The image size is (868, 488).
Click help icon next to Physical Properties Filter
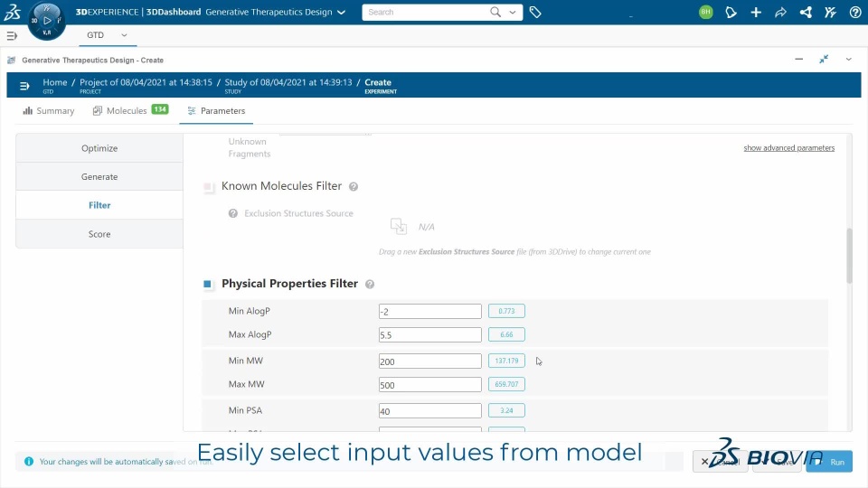(x=370, y=284)
